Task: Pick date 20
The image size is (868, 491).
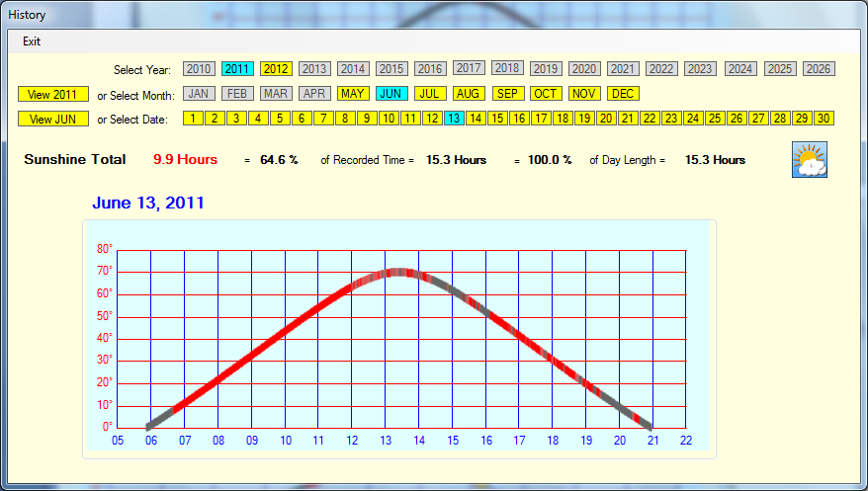Action: [606, 119]
